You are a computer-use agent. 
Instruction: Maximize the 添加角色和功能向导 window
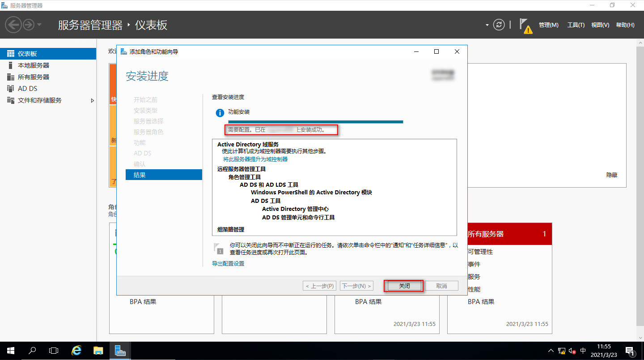[436, 51]
